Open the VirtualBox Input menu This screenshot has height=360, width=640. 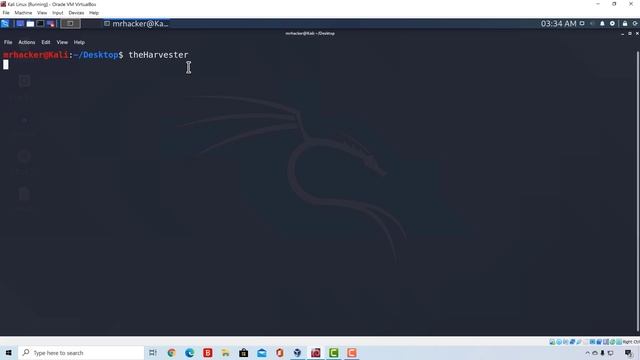[58, 13]
